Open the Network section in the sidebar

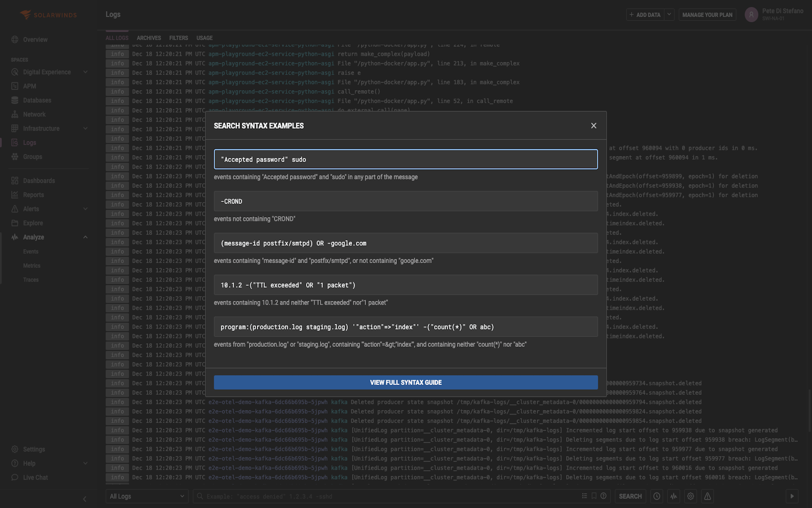(x=34, y=114)
